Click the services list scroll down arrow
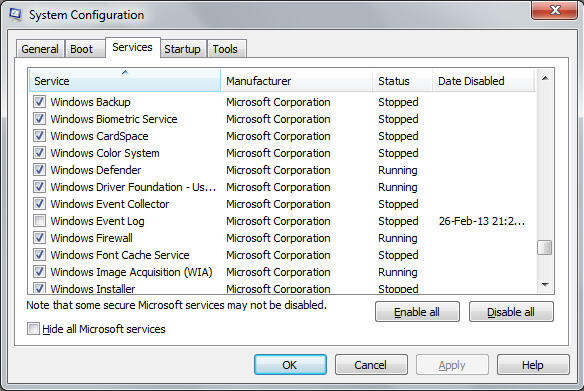 (x=545, y=284)
